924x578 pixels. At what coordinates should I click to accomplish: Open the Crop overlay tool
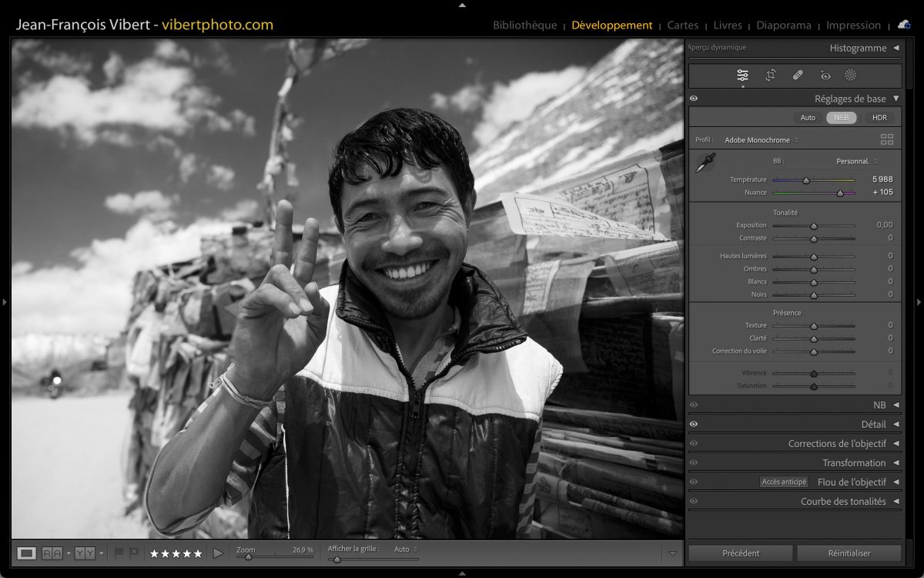(770, 75)
